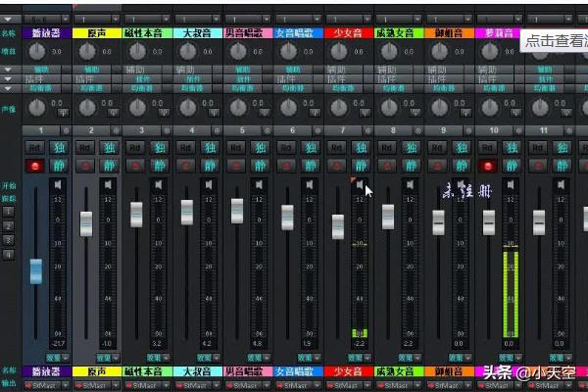Image resolution: width=588 pixels, height=392 pixels.
Task: Click the 均衡器 button on 成熟女音 channel
Action: pyautogui.click(x=395, y=86)
